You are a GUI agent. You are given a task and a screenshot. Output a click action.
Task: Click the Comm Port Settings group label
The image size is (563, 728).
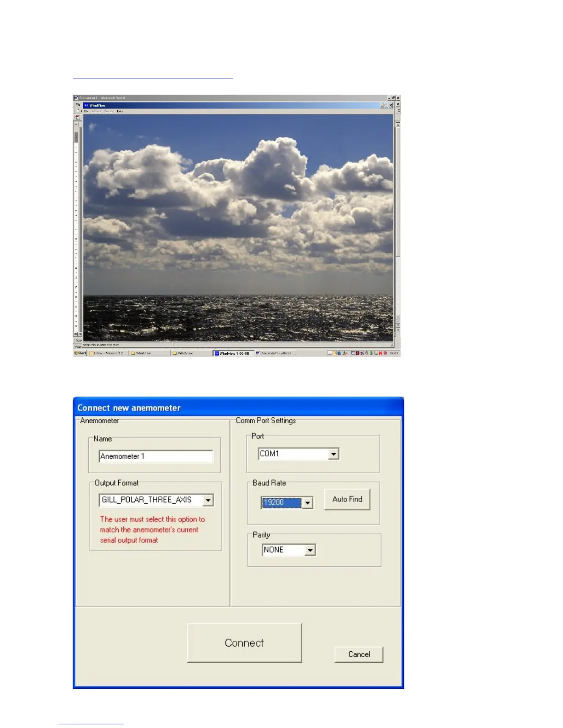tap(266, 421)
